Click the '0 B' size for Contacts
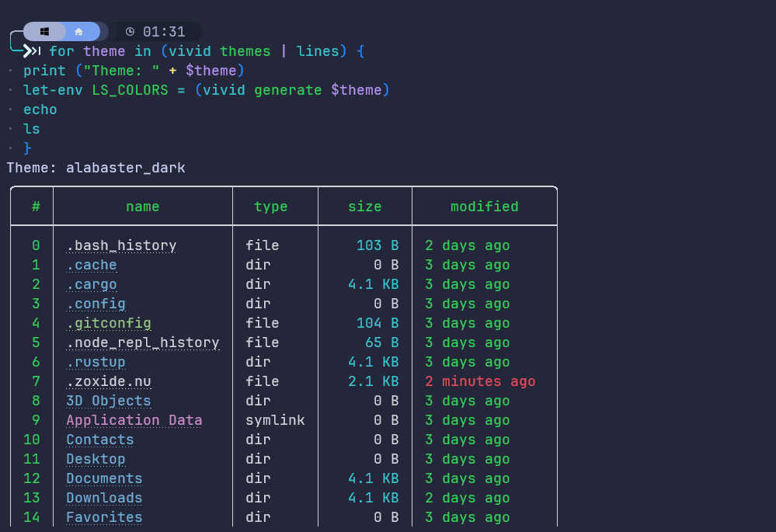This screenshot has width=776, height=532. click(386, 440)
